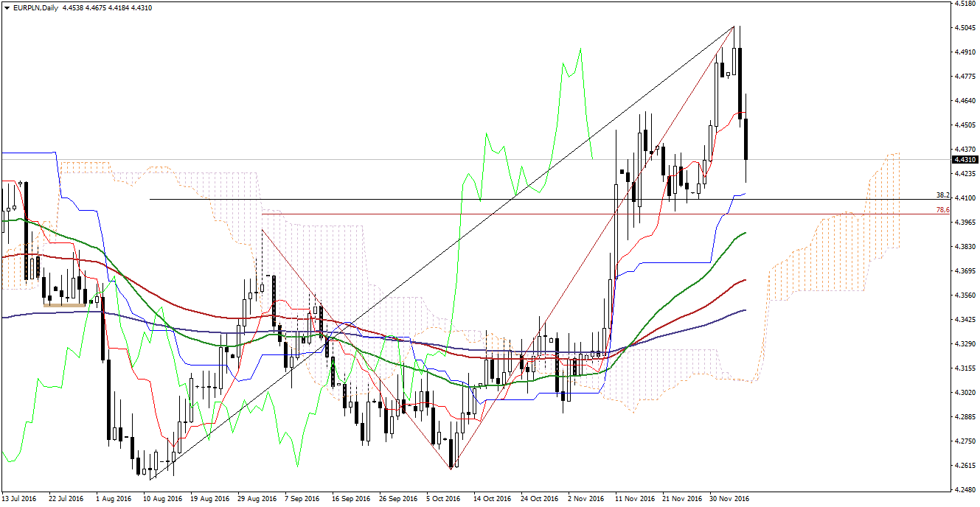The image size is (980, 507).
Task: Click the 26 Sep 2016 date label
Action: click(x=397, y=499)
